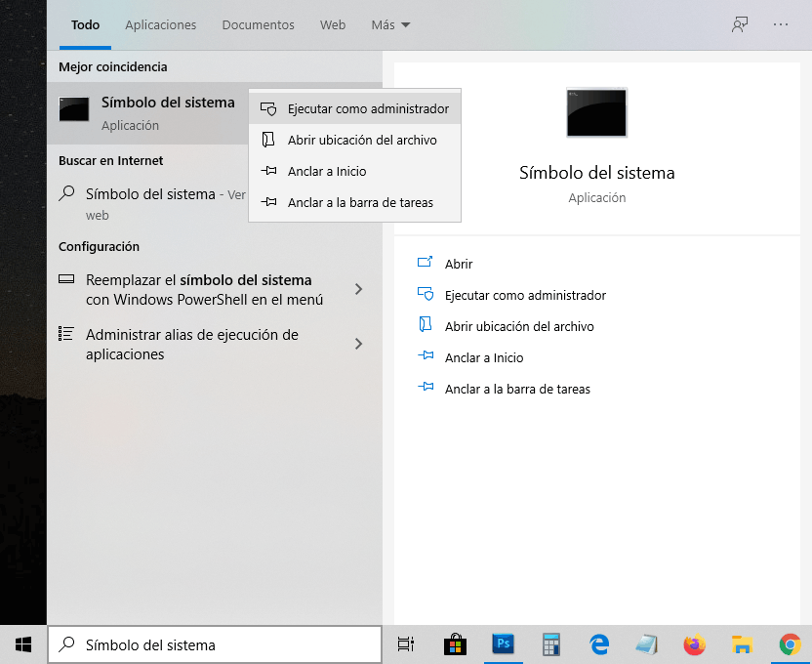Viewport: 812px width, 664px height.
Task: Select the Símbolo del sistema black icon in results
Action: [74, 109]
